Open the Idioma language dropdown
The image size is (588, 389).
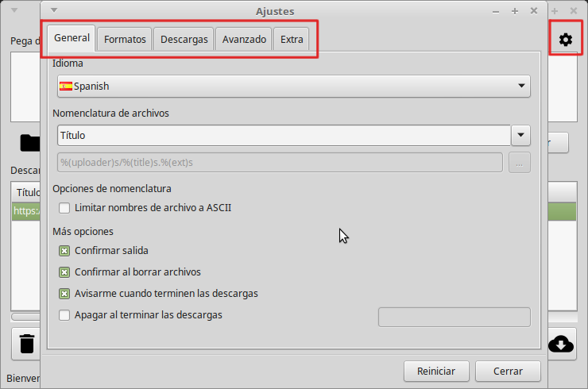[293, 86]
